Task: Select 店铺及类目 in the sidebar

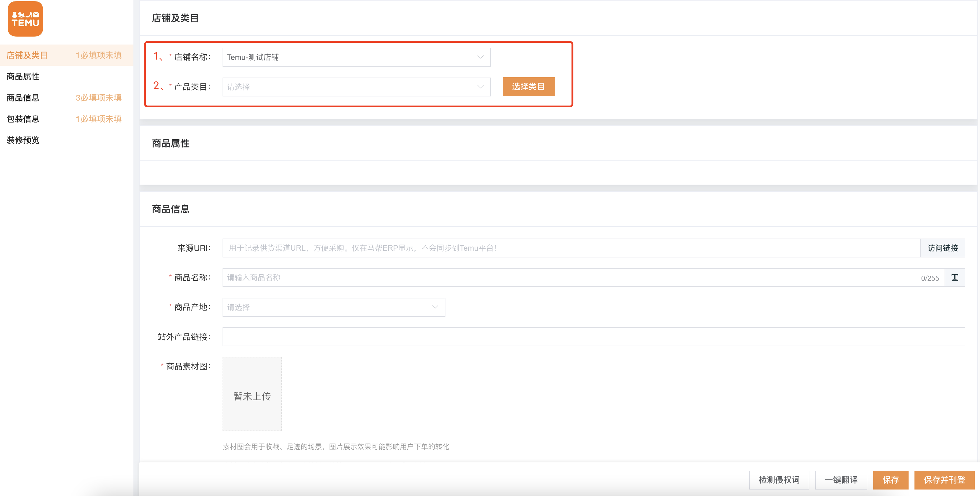Action: [27, 55]
